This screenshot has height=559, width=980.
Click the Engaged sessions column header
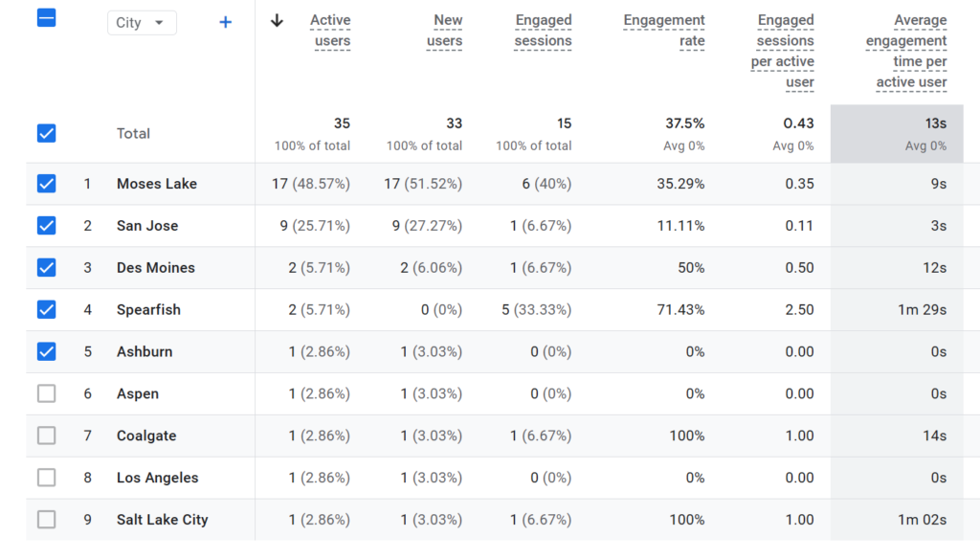[x=543, y=31]
